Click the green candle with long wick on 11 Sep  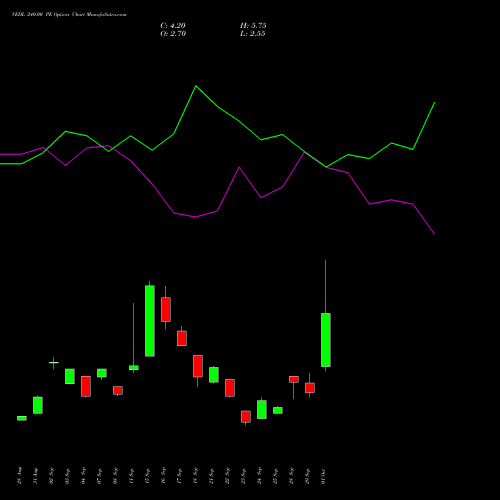coord(134,368)
